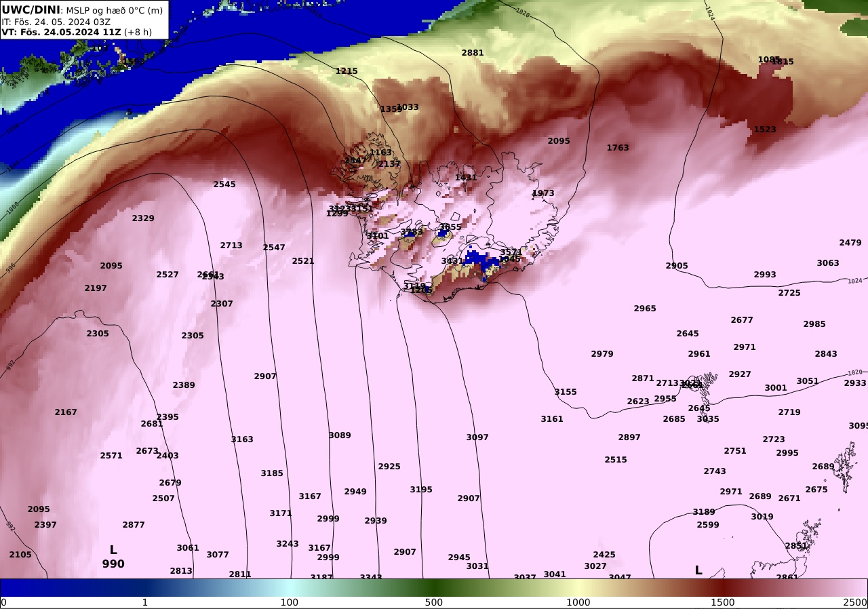Screen dimensions: 868x609
Task: Click the height value 2425
Action: click(x=604, y=555)
